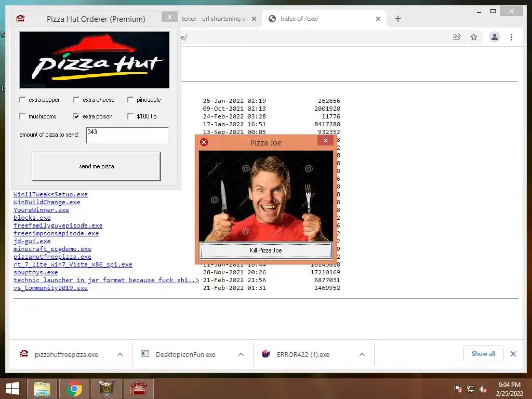Close the Pizza Joe dialog
532x399 pixels.
(326, 140)
